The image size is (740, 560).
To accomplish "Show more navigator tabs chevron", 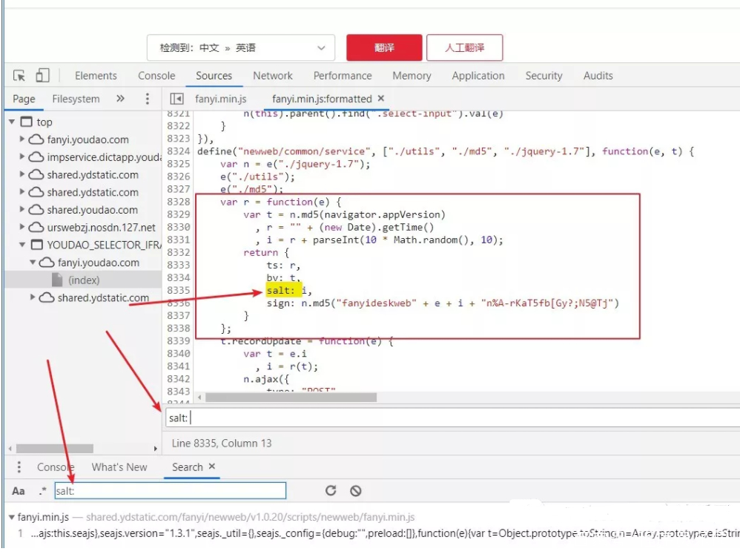I will point(120,99).
